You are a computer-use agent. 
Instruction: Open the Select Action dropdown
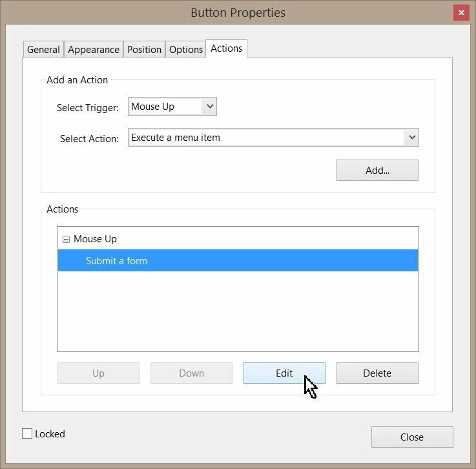coord(273,137)
